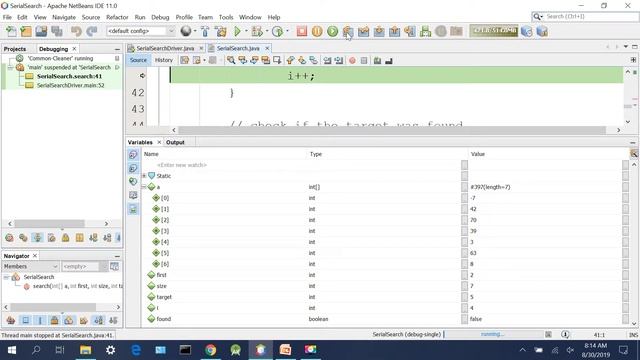Image resolution: width=640 pixels, height=360 pixels.
Task: Close the Debugging panel tab
Action: pos(74,49)
